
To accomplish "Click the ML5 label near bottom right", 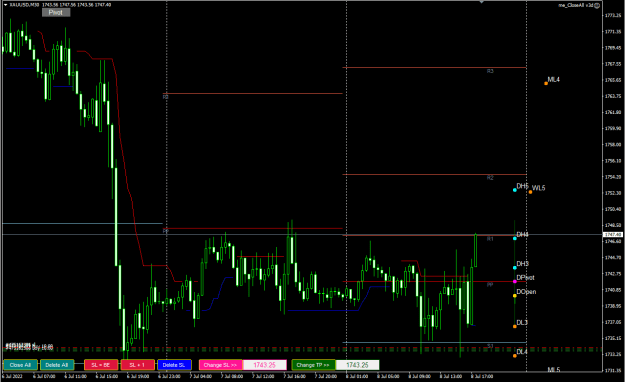I will click(x=554, y=370).
